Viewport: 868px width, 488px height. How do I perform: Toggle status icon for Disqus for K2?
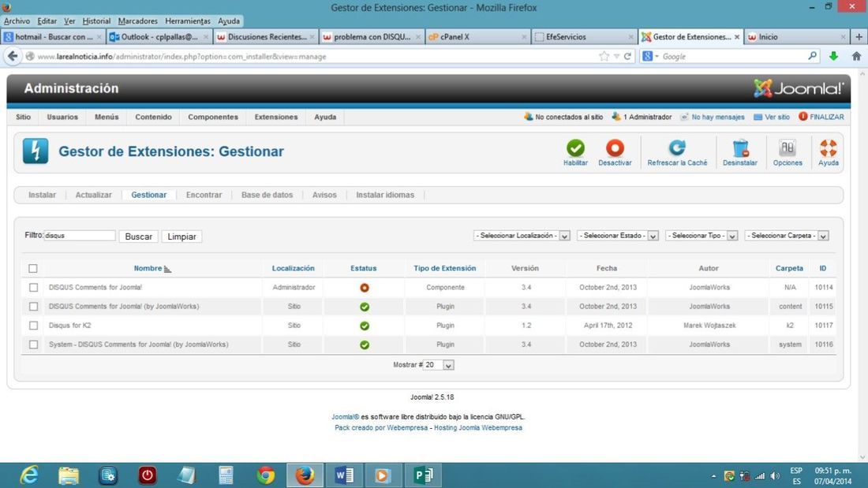365,326
